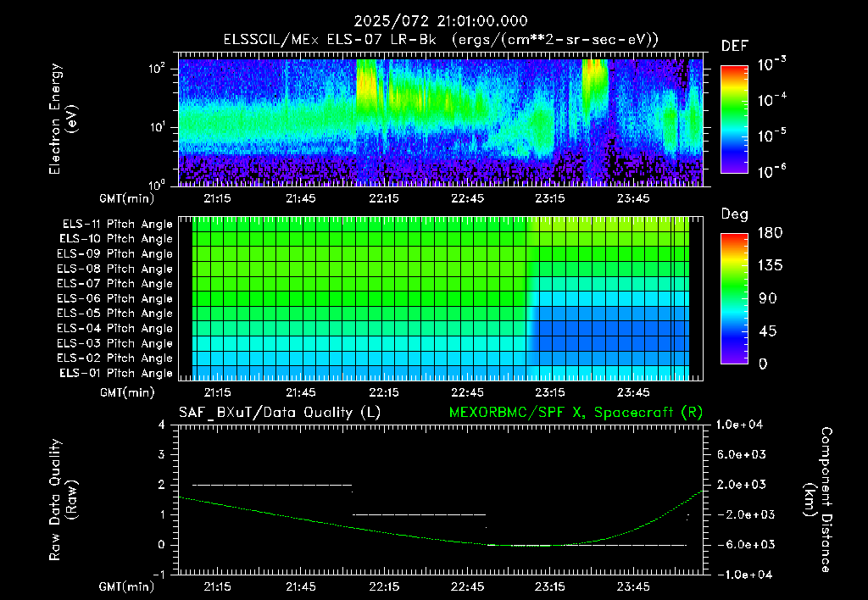The width and height of the screenshot is (868, 600).
Task: Click the 45 tick on Deg colorbar
Action: [x=767, y=331]
